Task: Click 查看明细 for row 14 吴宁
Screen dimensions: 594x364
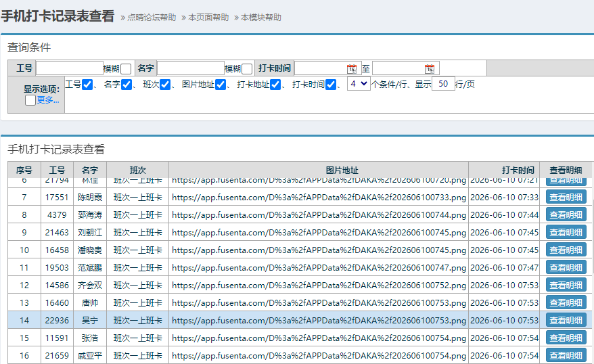Action: point(566,321)
